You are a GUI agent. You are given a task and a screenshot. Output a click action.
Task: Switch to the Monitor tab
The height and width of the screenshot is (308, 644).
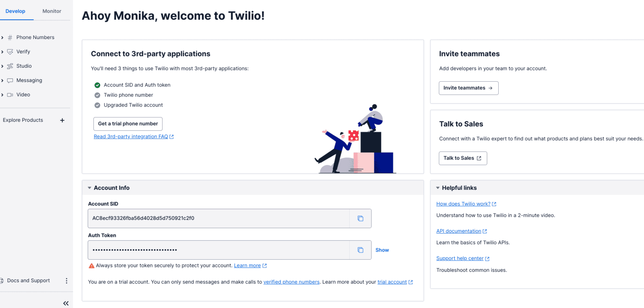point(52,11)
